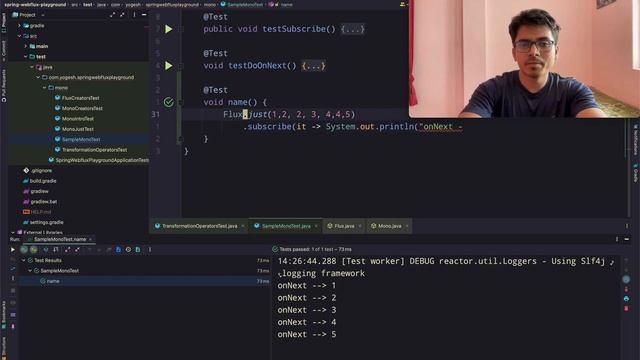
Task: Open test history clock icon
Action: [128, 249]
